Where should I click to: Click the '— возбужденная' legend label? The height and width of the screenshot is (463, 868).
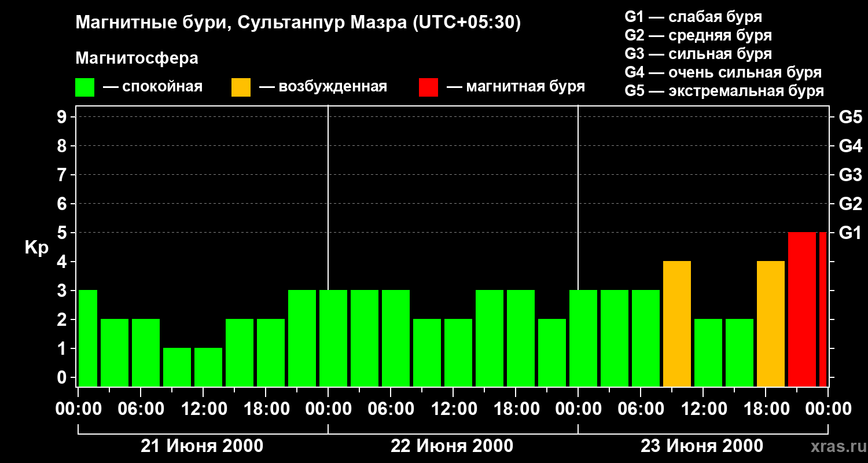coord(323,87)
